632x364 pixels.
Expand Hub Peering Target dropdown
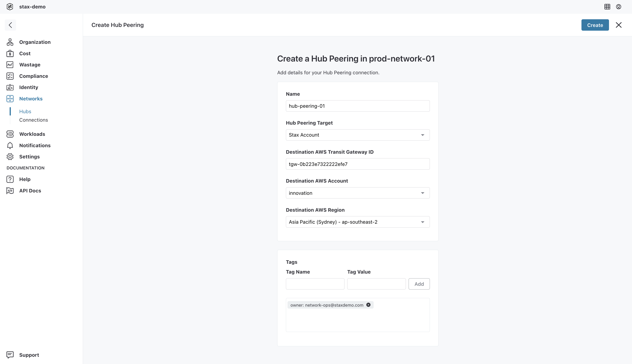click(x=358, y=135)
